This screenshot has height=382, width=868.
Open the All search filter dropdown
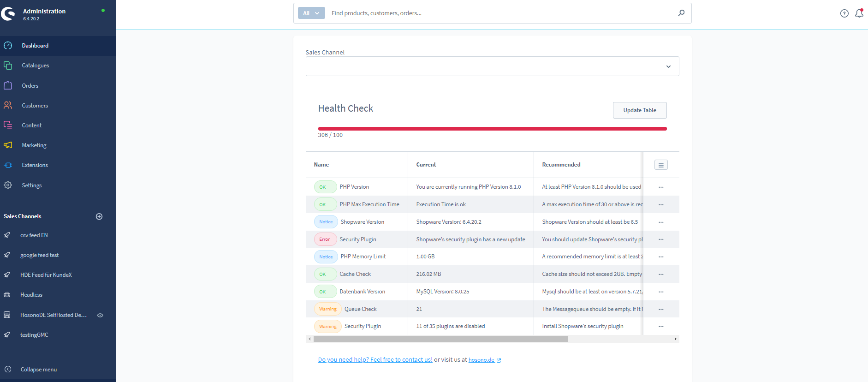[x=311, y=13]
